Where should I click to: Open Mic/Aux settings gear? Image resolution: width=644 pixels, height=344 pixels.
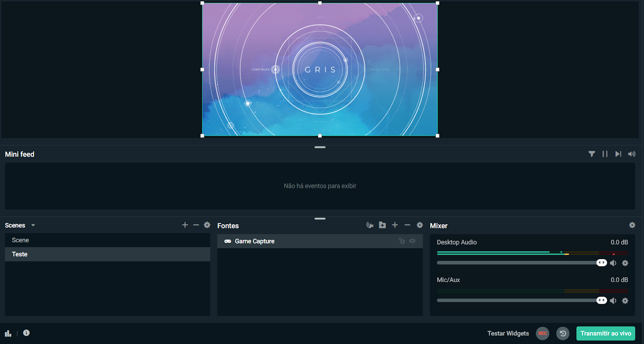coord(625,301)
